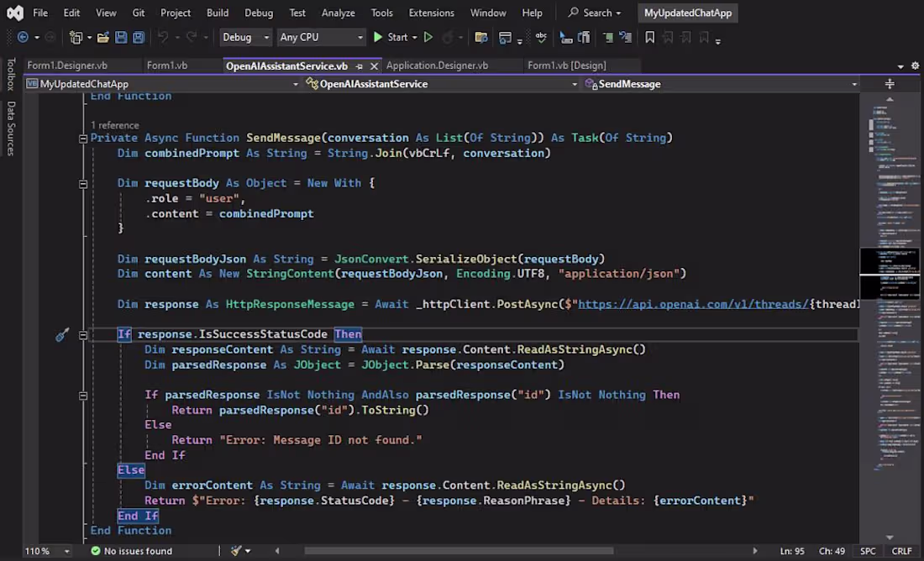Open the 110 % zoom level dropdown
Viewport: 924px width, 561px height.
pos(47,551)
